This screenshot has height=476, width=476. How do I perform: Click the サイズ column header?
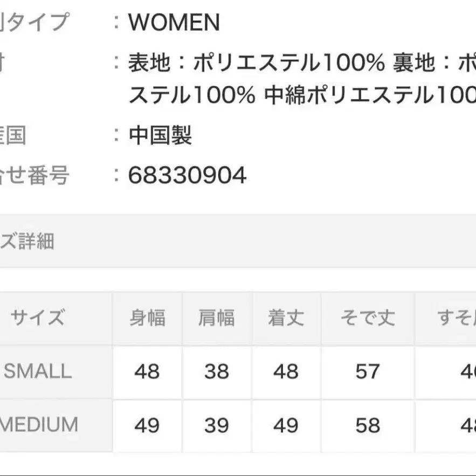(x=38, y=318)
